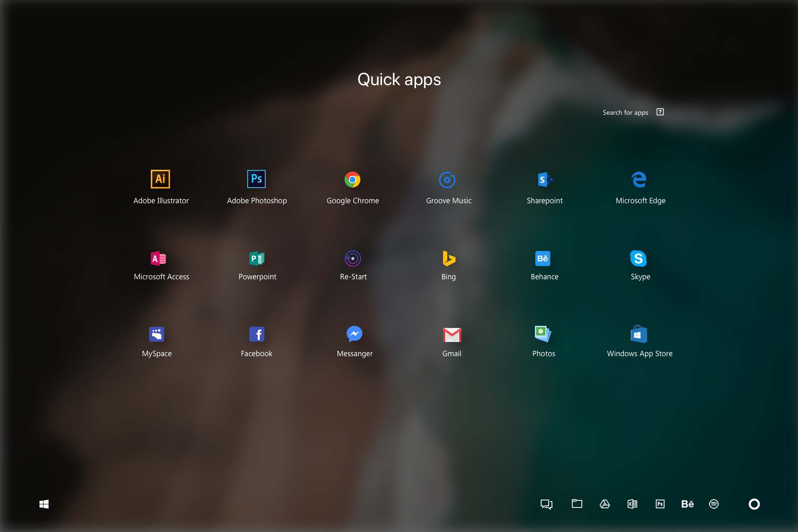Open Microsoft Edge browser
This screenshot has width=798, height=532.
click(x=639, y=180)
